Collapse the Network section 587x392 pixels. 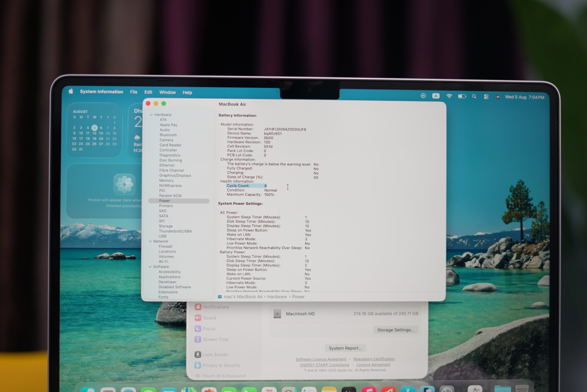150,241
